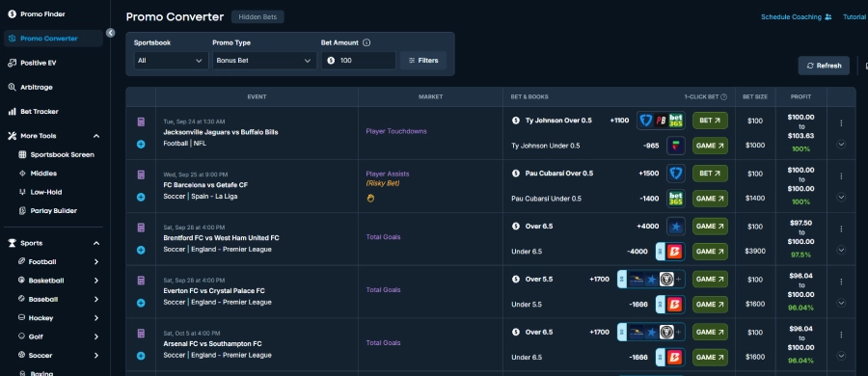Open calculator for Barcelona vs Getafe row
868x376 pixels.
coord(141,175)
